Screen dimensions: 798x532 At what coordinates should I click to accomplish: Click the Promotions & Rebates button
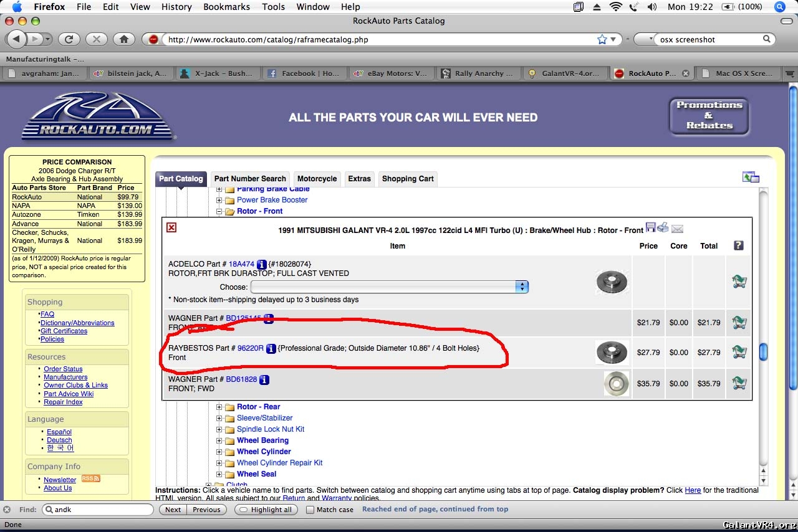tap(709, 115)
